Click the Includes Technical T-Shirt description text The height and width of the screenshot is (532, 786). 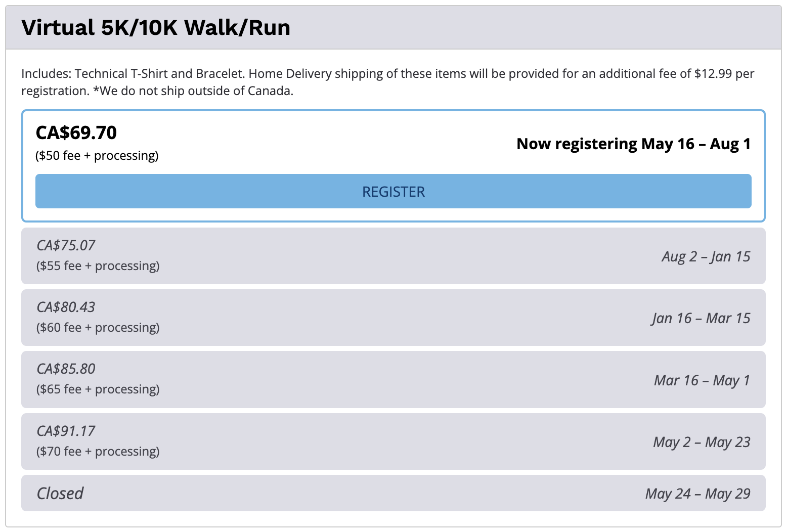(x=388, y=82)
